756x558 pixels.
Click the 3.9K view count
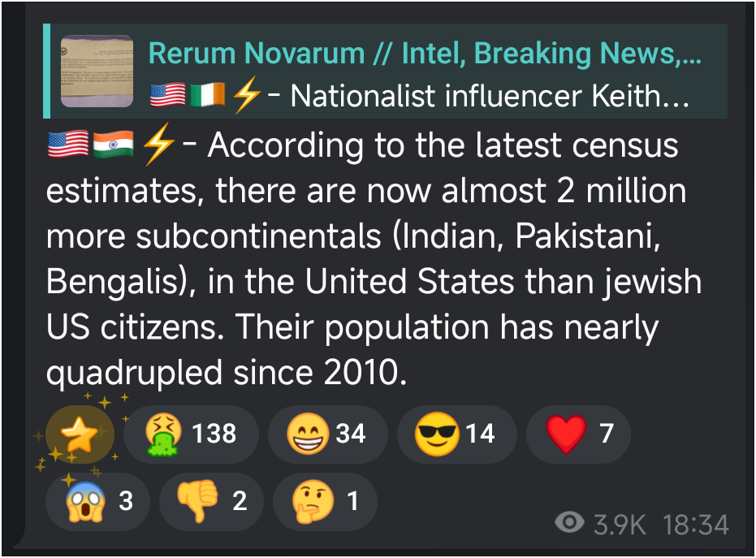click(x=620, y=525)
